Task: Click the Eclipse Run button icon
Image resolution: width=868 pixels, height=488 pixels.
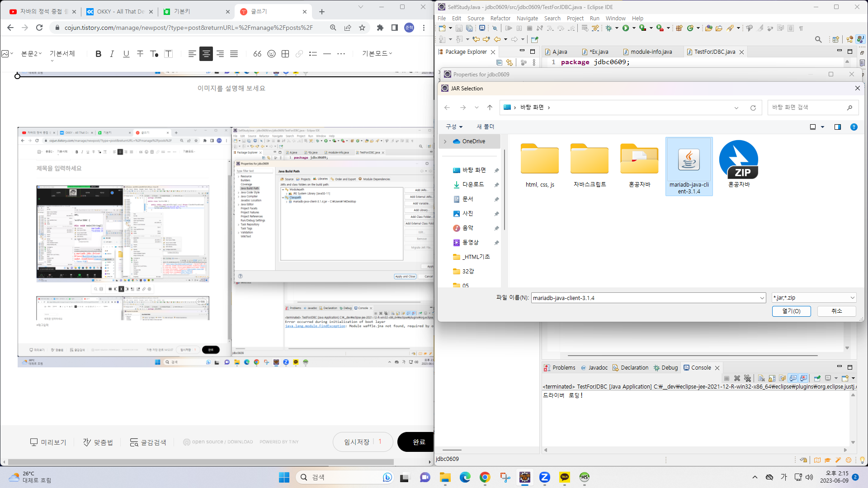Action: (625, 28)
